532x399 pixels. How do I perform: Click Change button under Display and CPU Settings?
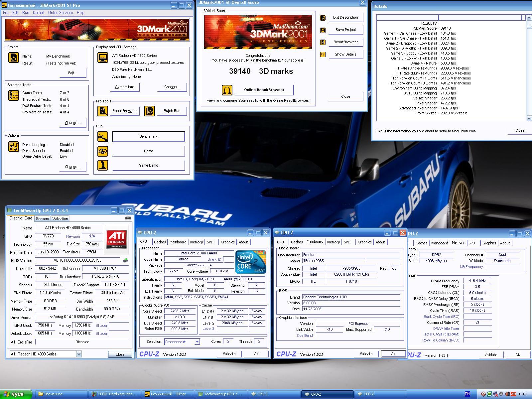[172, 87]
